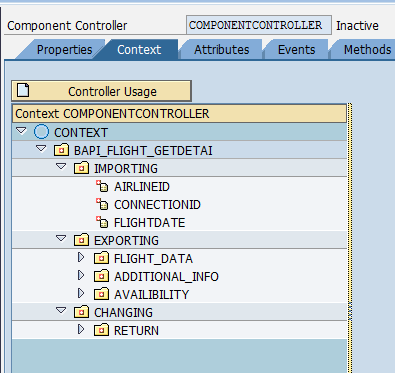Select the AIRLINEID attribute text
Viewport: 395px width, 373px height.
point(142,187)
